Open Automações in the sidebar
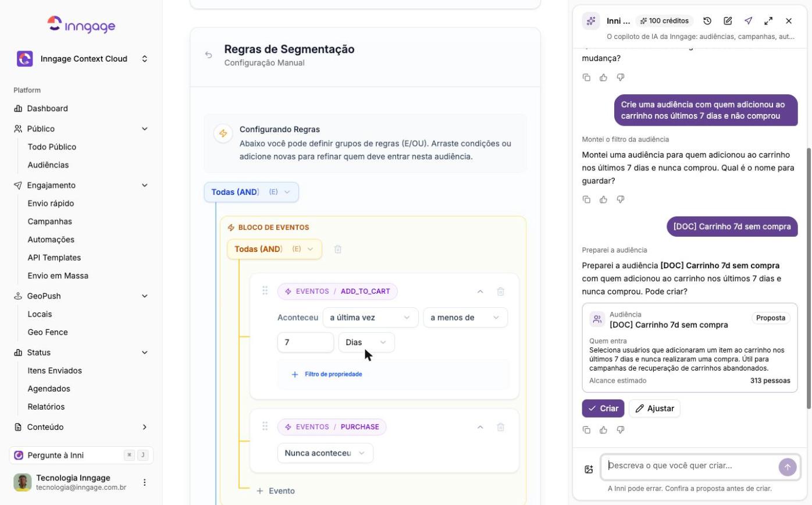This screenshot has width=812, height=505. pyautogui.click(x=51, y=240)
